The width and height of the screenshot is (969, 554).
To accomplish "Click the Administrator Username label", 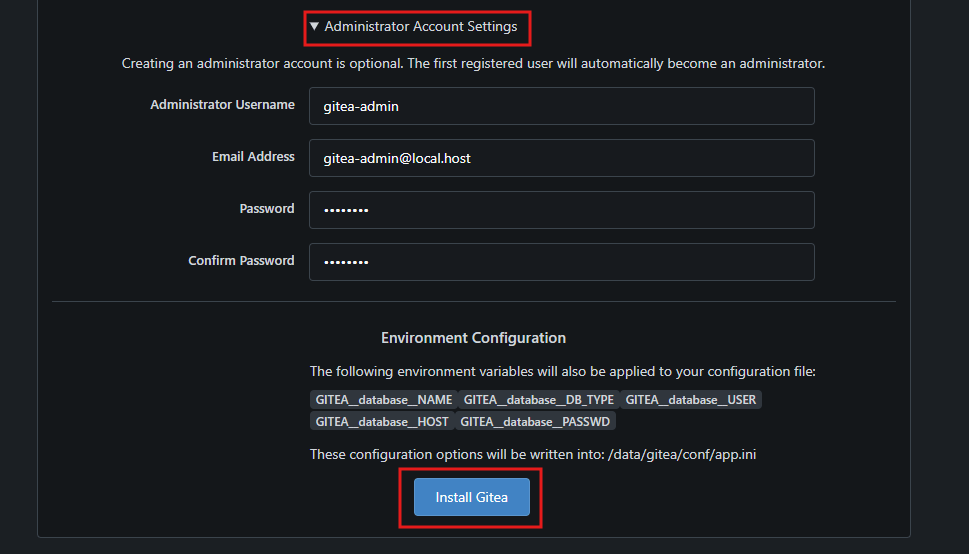I will pos(222,104).
